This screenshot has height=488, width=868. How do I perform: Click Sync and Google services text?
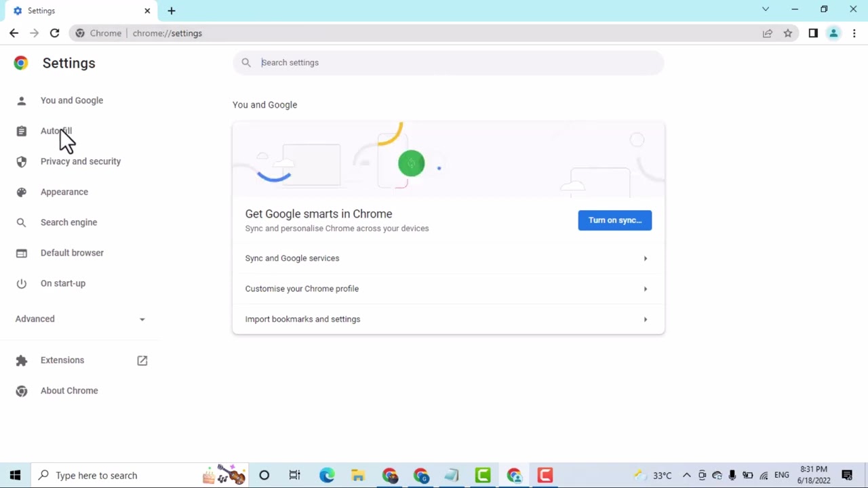292,258
